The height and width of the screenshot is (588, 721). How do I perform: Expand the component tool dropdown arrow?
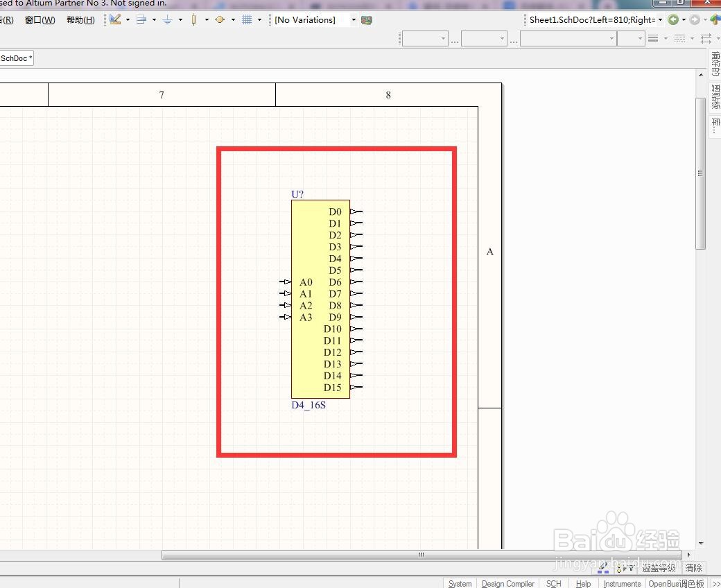pos(207,20)
